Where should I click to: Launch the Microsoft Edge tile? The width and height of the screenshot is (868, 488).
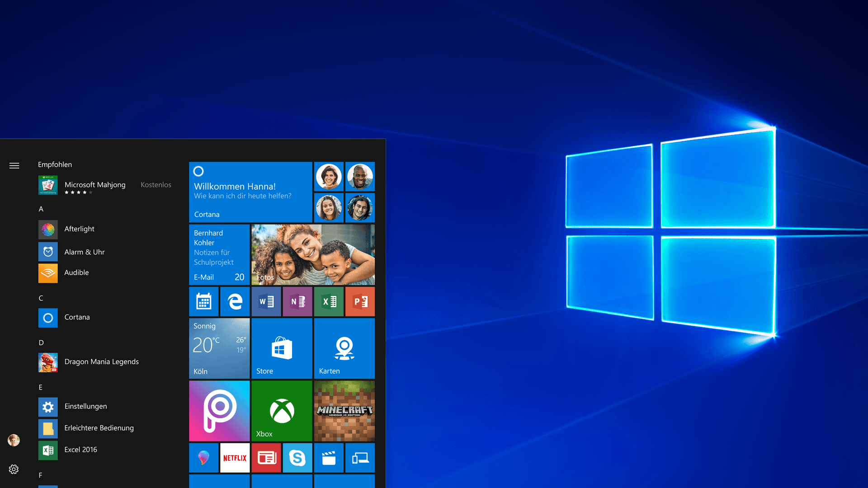[235, 301]
